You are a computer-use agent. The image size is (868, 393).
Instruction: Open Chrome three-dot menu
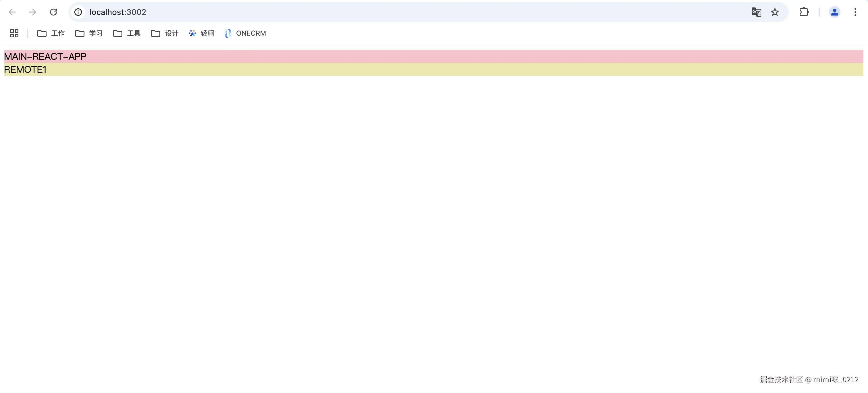click(855, 12)
